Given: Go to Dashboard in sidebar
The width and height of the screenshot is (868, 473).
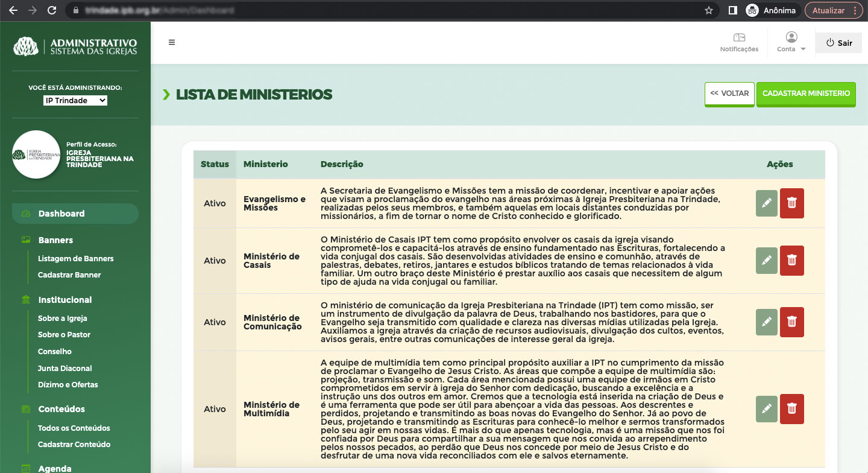Looking at the screenshot, I should [61, 214].
